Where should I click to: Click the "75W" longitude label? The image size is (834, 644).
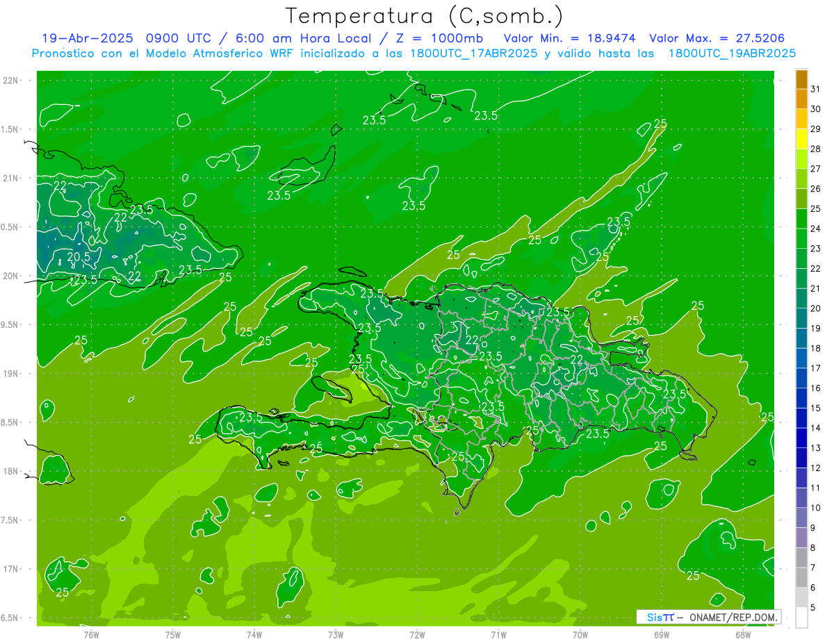173,634
